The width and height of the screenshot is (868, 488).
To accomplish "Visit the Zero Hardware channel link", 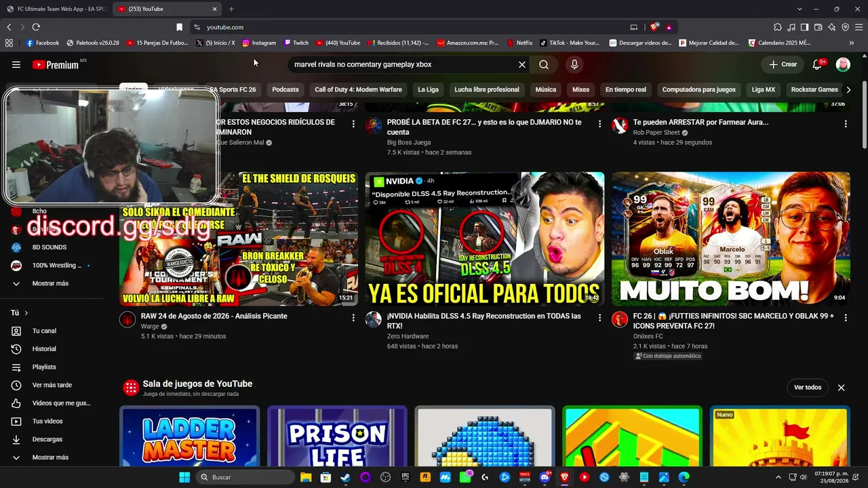I will click(x=408, y=336).
